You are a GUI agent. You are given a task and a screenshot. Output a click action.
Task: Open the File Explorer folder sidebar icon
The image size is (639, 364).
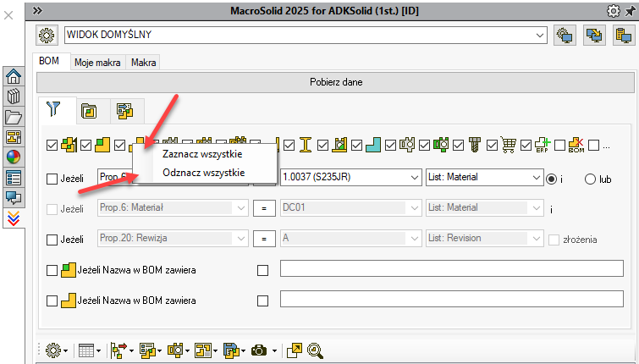click(14, 117)
